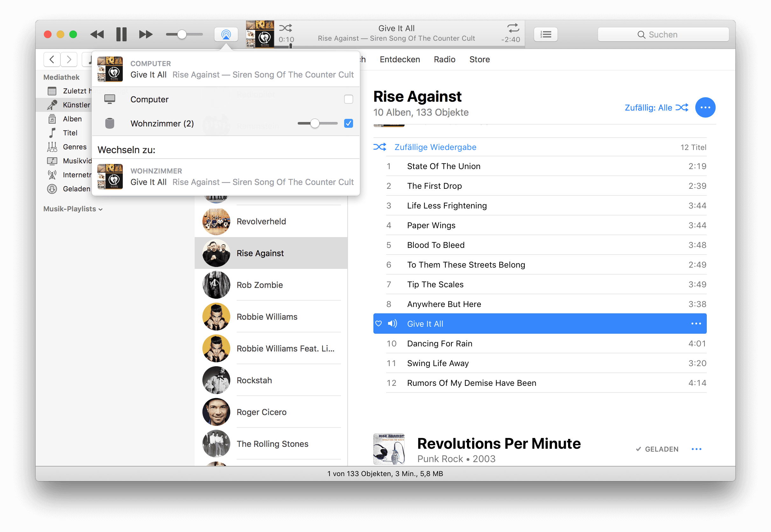Select the Store tab in navigation

tap(480, 58)
